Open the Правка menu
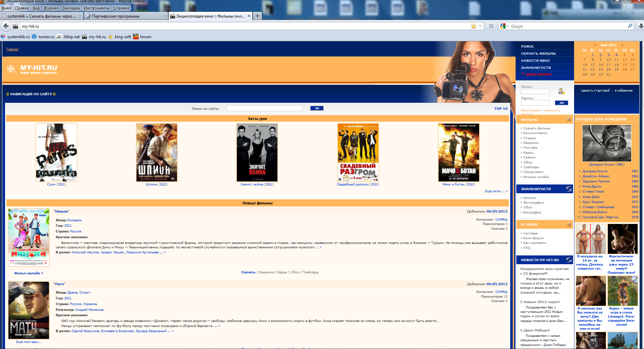The image size is (644, 349). tap(22, 8)
